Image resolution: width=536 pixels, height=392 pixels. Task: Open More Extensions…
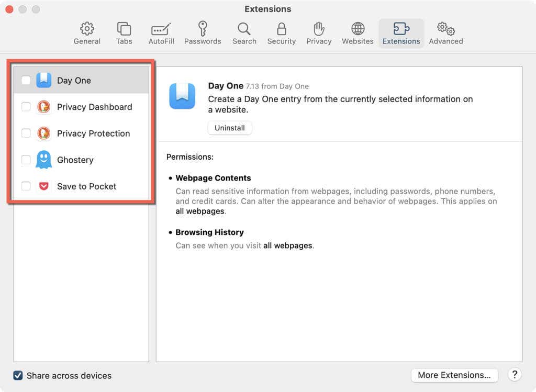tap(454, 375)
